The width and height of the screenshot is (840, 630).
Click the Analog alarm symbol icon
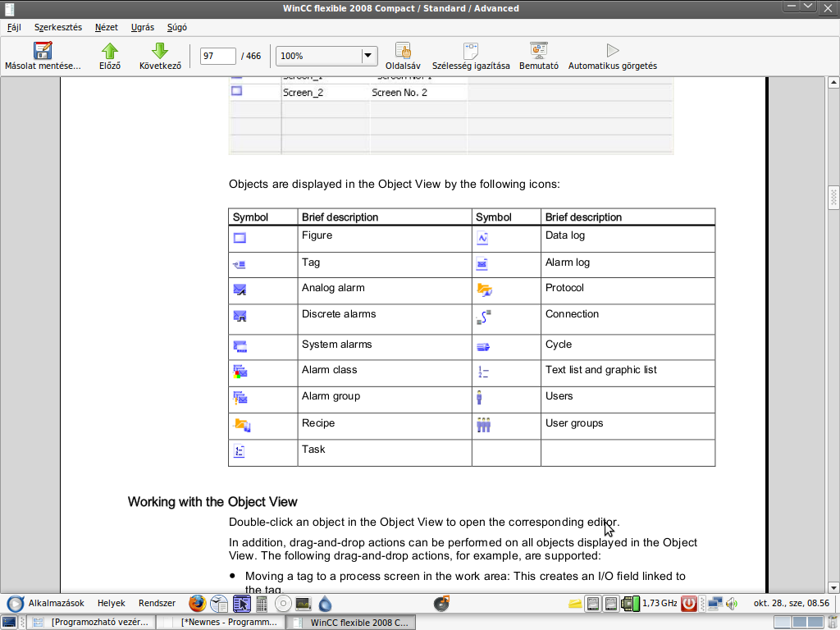pyautogui.click(x=240, y=290)
